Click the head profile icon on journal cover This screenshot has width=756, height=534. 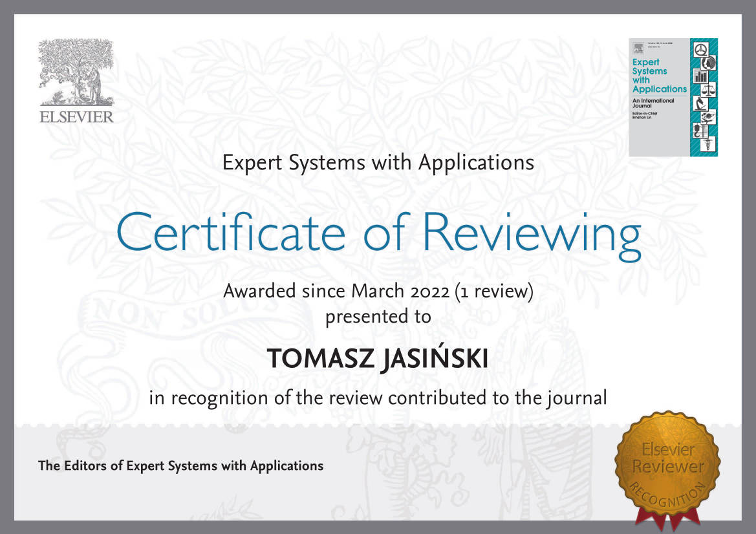click(x=709, y=63)
